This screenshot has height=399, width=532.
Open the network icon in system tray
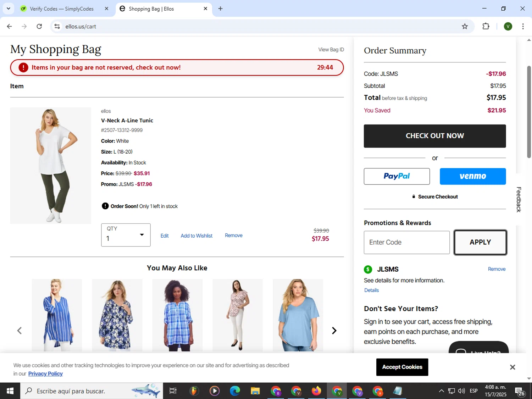click(x=451, y=391)
